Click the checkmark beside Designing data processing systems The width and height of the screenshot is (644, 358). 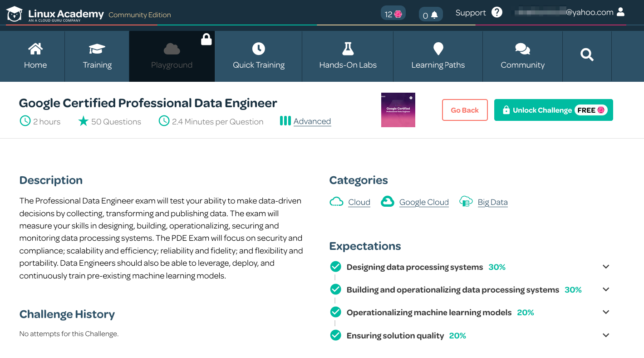(336, 267)
